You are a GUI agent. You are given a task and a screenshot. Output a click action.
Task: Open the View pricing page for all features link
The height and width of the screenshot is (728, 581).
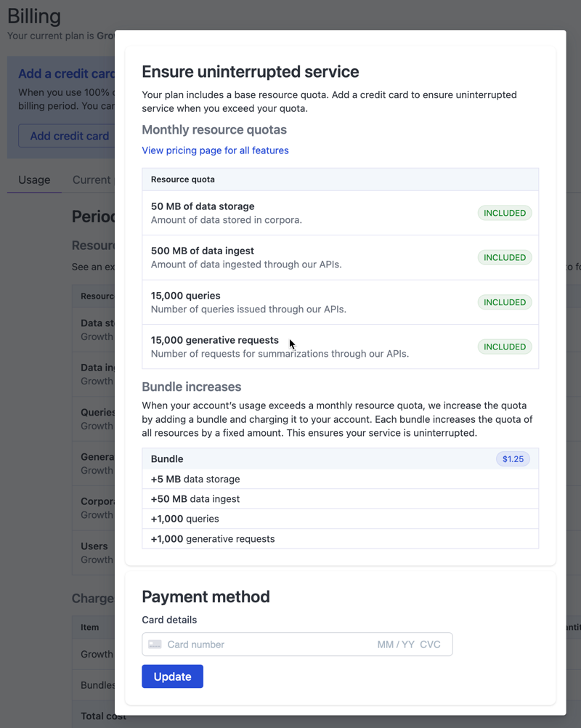[x=215, y=150]
